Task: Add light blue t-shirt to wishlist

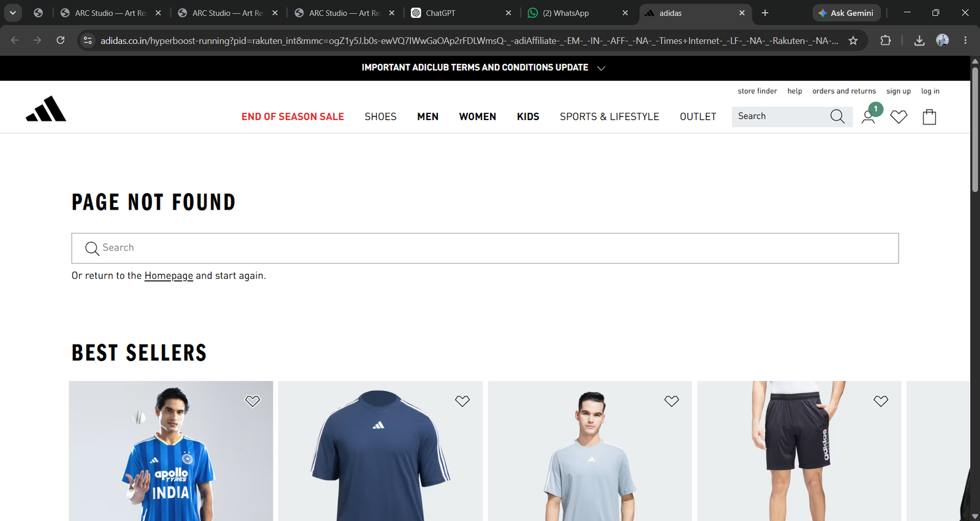Action: 672,401
